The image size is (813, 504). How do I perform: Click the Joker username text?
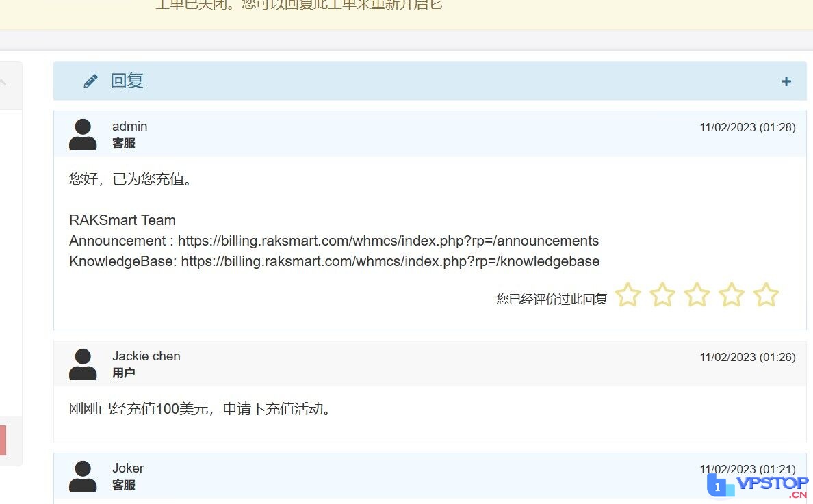[128, 468]
